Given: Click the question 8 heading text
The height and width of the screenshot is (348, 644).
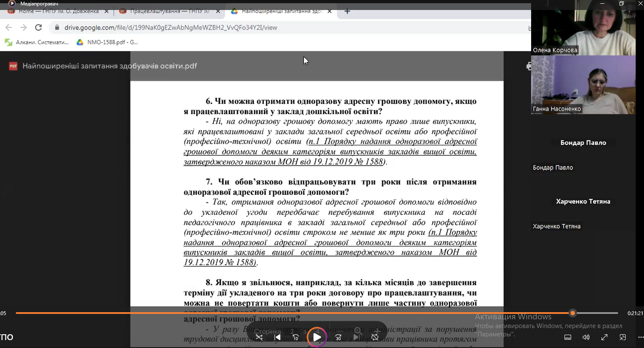Looking at the screenshot, I should [x=330, y=301].
